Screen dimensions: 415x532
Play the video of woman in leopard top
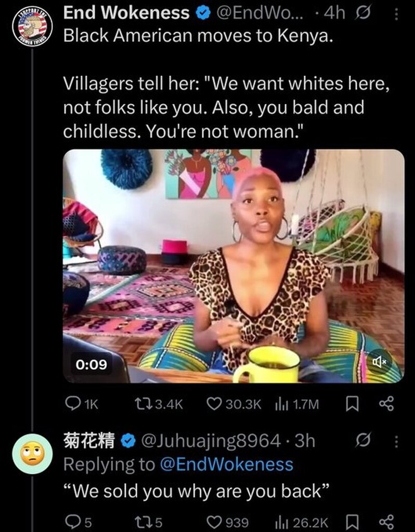pos(234,266)
